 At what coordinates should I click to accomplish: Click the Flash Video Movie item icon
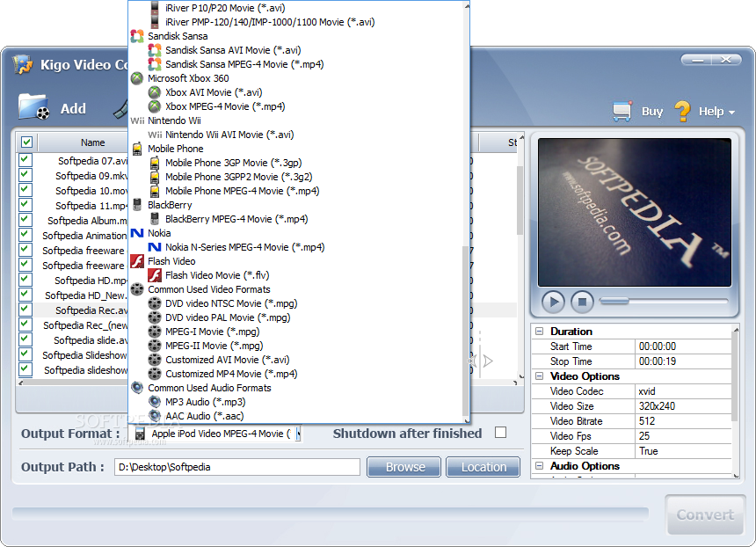[155, 275]
